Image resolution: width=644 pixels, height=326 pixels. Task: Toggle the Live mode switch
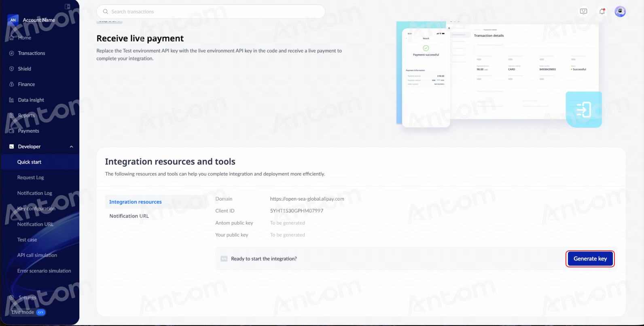tap(41, 312)
